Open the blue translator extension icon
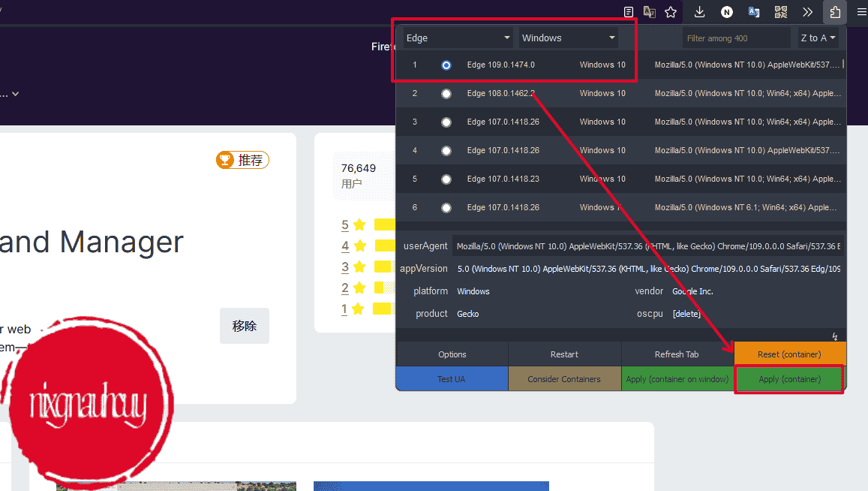 [754, 12]
